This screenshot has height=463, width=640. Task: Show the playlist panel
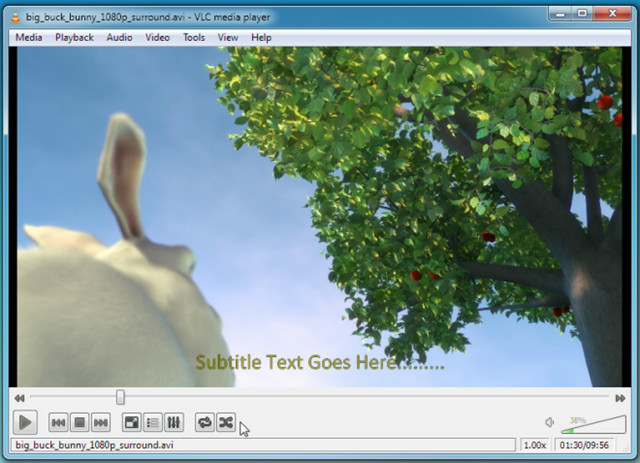click(153, 422)
